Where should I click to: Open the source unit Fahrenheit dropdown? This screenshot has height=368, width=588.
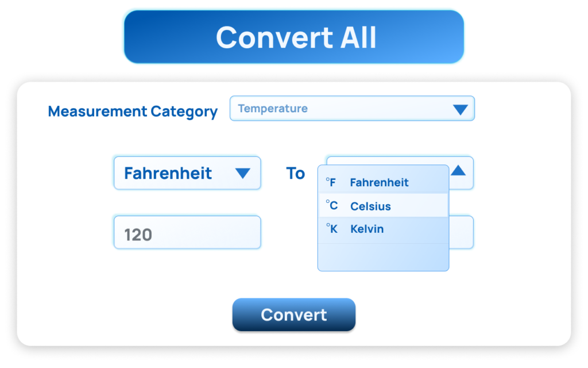tap(187, 173)
